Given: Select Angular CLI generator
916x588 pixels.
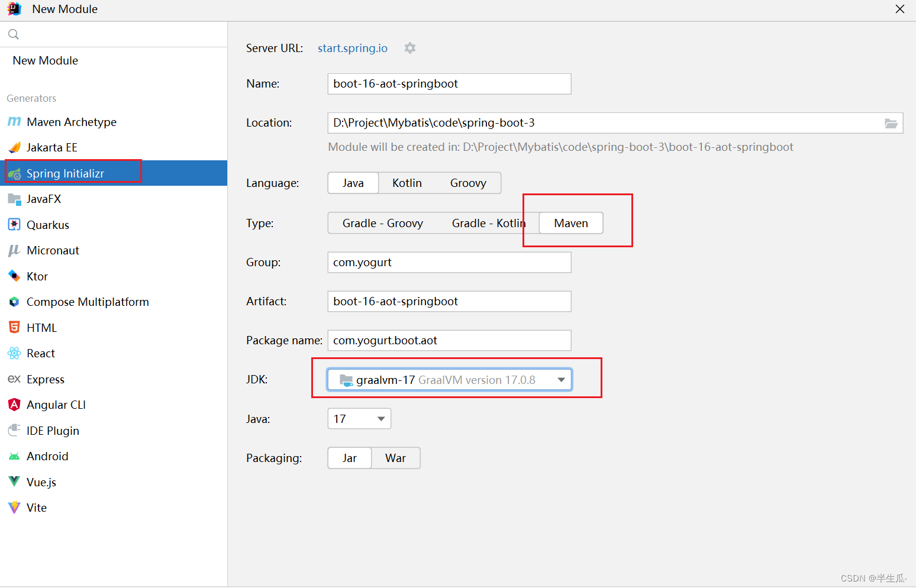Looking at the screenshot, I should pyautogui.click(x=114, y=405).
